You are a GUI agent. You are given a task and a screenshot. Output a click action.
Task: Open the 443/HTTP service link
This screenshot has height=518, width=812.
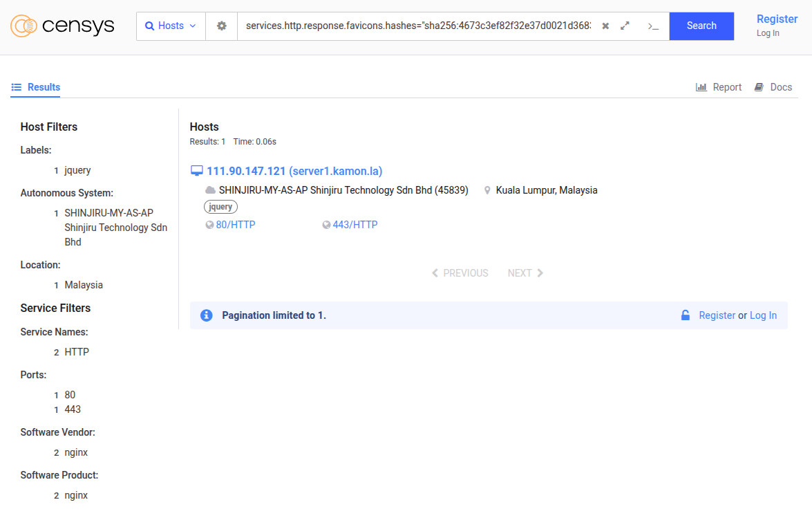point(355,225)
